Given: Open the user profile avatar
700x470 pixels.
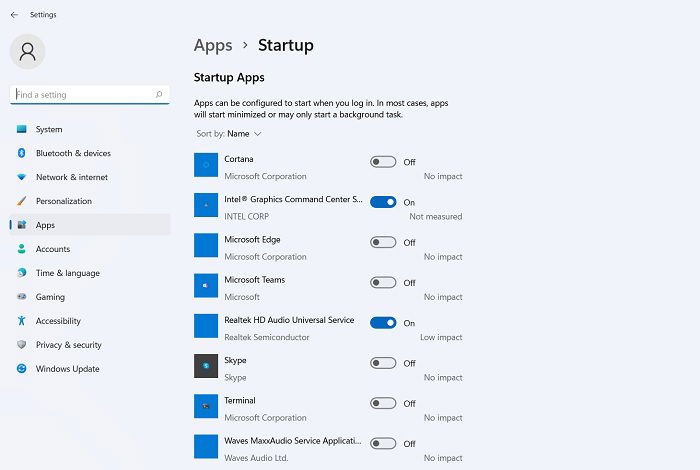Looking at the screenshot, I should 28,52.
